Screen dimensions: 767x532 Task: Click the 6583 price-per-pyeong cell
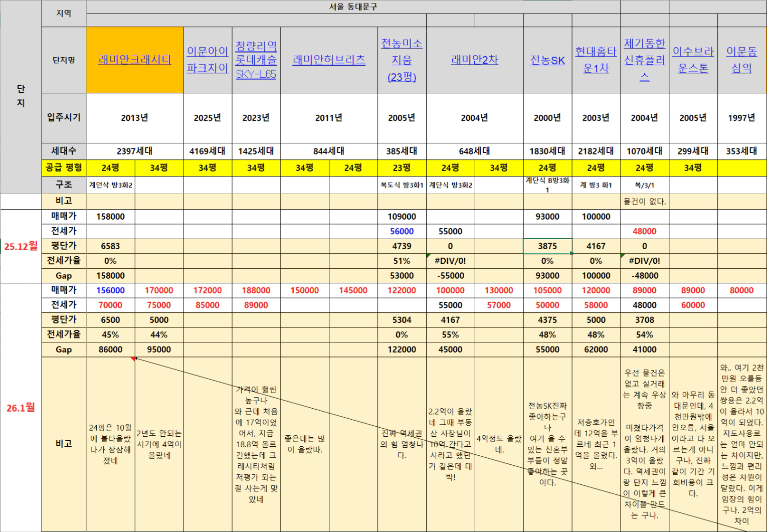click(x=110, y=246)
